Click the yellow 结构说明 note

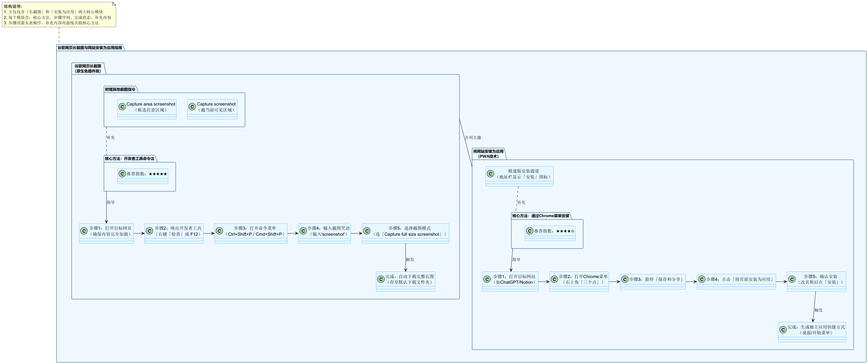pyautogui.click(x=59, y=15)
